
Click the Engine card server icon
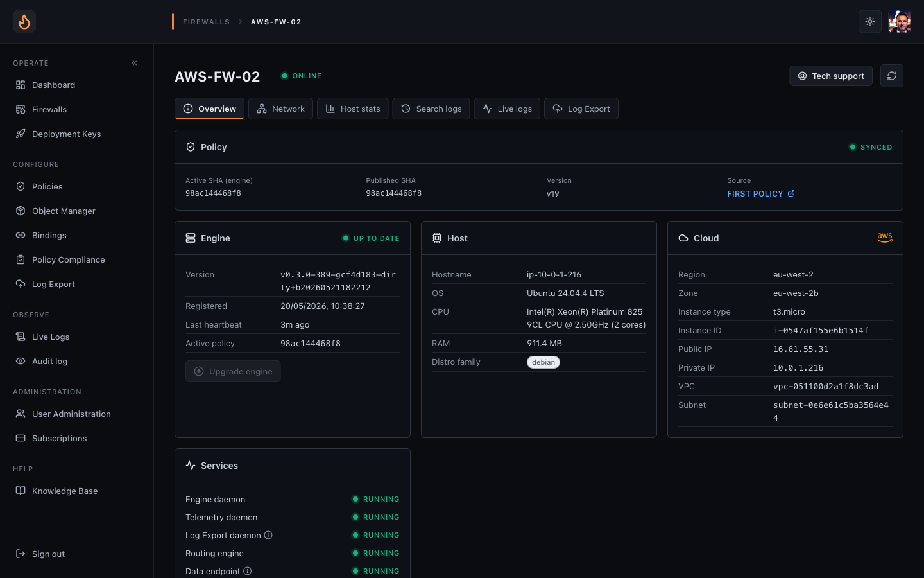tap(191, 238)
